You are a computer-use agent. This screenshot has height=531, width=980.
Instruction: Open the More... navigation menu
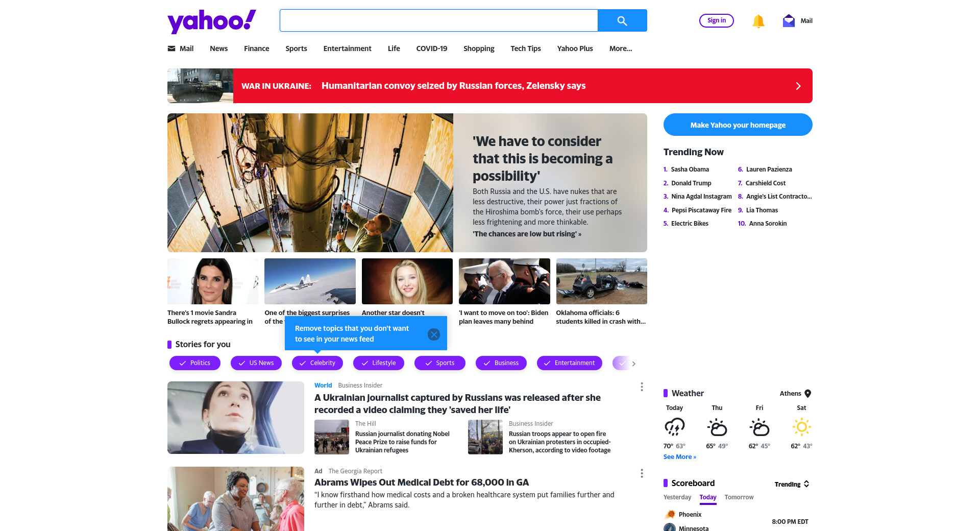click(620, 49)
